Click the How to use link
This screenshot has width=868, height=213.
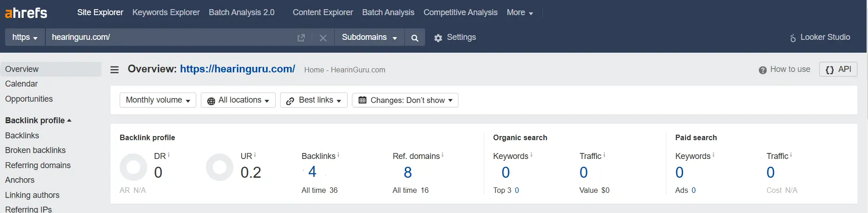(x=790, y=69)
